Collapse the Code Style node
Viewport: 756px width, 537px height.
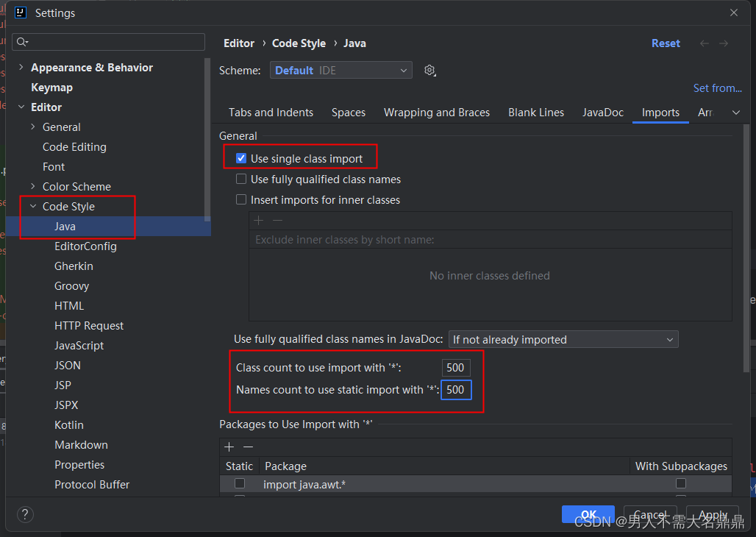(33, 206)
